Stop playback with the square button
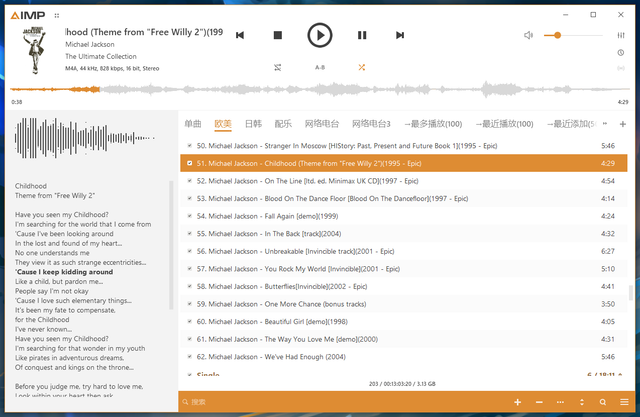 coord(278,35)
